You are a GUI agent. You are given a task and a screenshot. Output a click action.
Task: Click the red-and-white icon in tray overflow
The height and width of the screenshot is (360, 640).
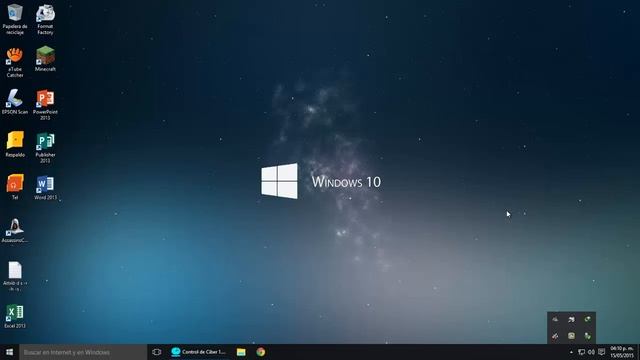(555, 336)
